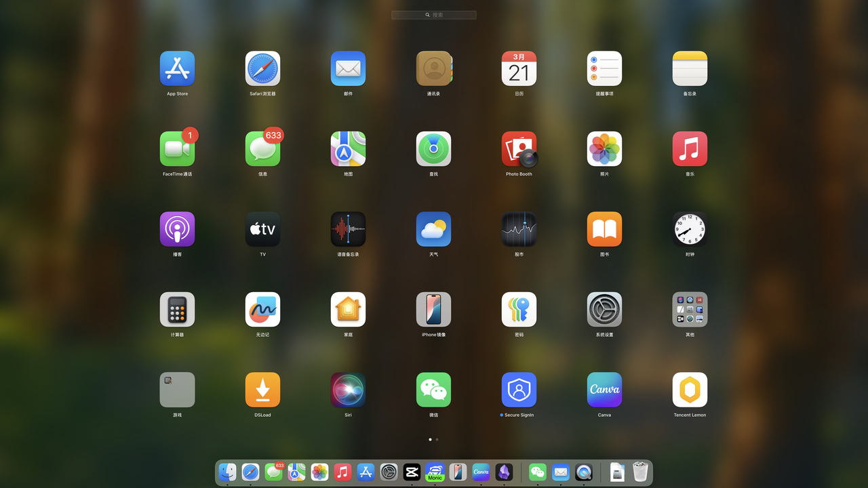The height and width of the screenshot is (488, 868).
Task: Launch Safari浏览器 in the Launchpad grid
Action: [262, 68]
